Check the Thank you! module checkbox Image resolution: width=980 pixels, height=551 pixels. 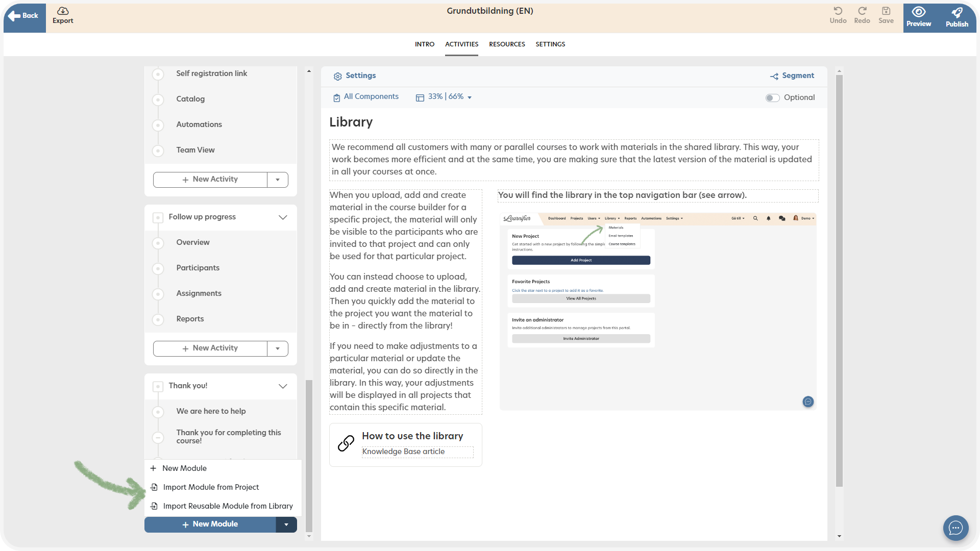click(x=158, y=386)
